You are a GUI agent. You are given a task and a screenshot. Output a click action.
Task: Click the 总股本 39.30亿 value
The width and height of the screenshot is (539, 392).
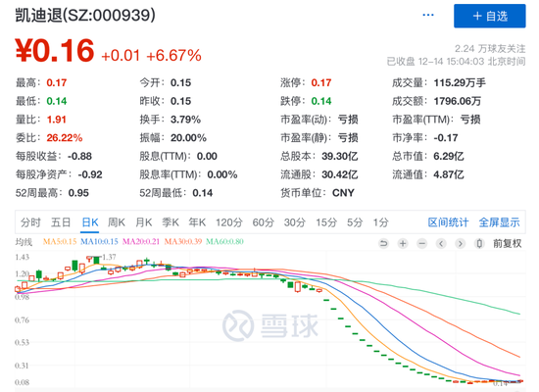click(x=340, y=156)
